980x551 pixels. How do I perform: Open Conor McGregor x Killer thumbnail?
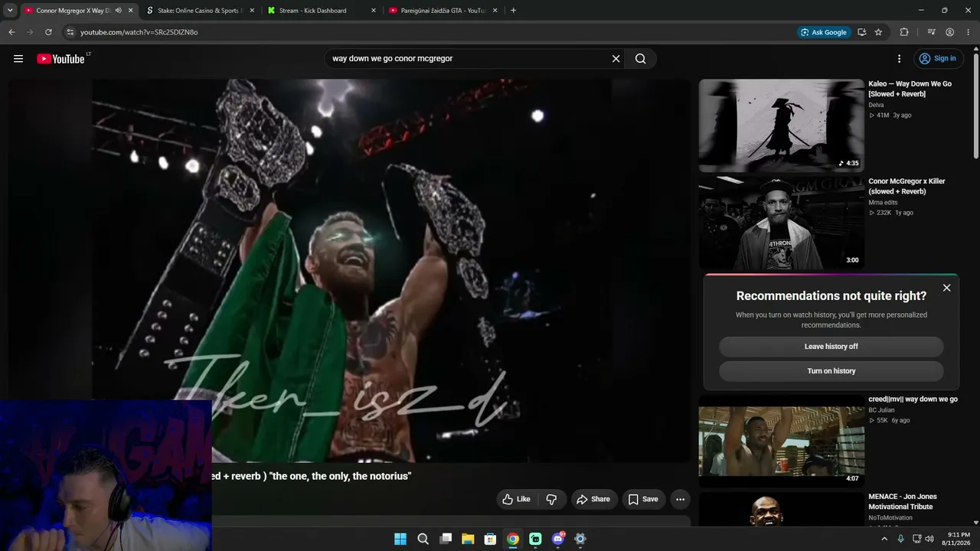tap(781, 223)
